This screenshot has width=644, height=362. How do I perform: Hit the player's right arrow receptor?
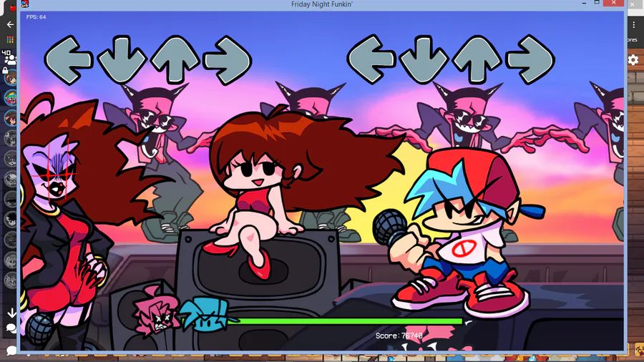[x=530, y=59]
